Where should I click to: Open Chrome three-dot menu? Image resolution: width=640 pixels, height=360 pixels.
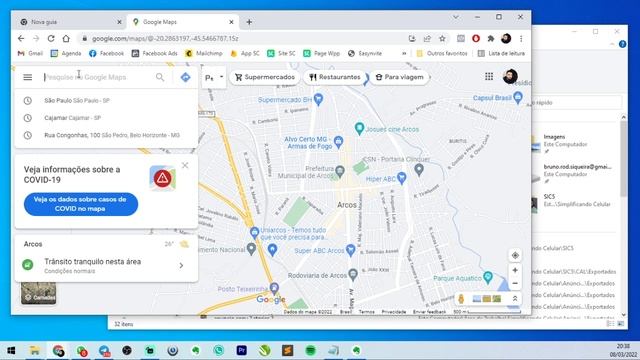(521, 38)
